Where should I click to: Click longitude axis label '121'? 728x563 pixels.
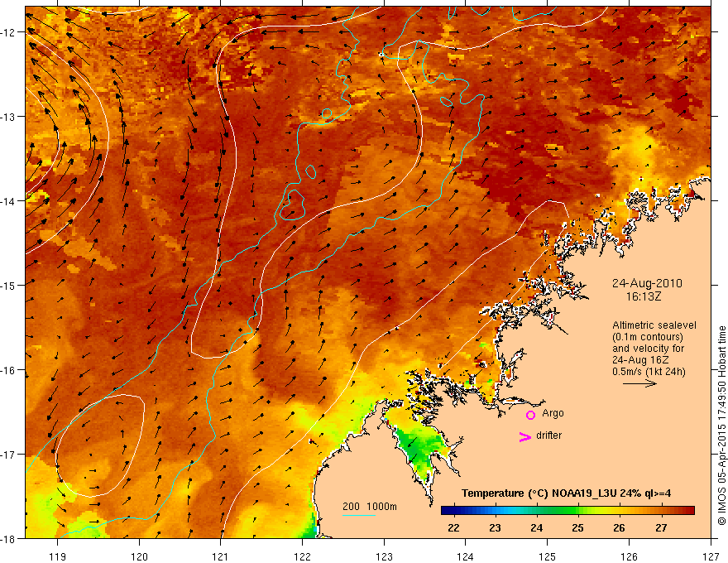[221, 556]
